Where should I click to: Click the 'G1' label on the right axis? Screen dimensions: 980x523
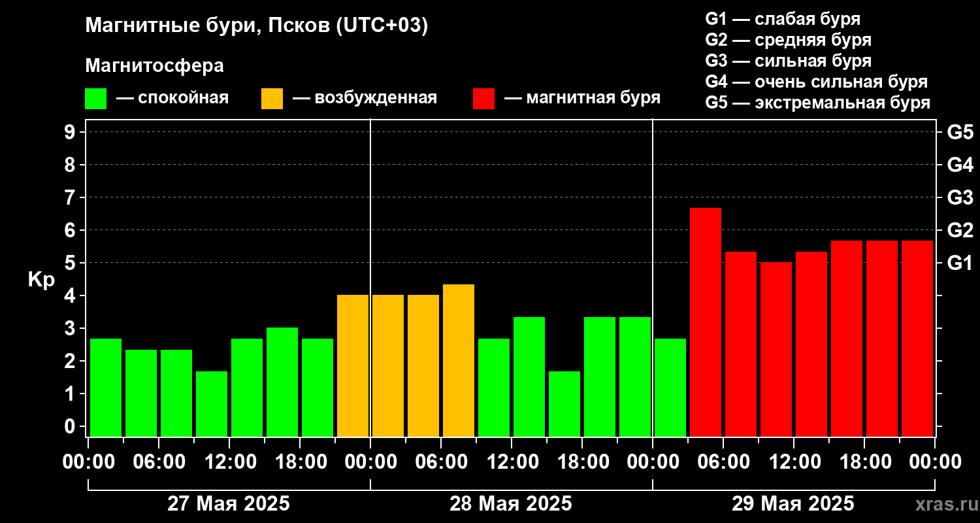coord(960,263)
